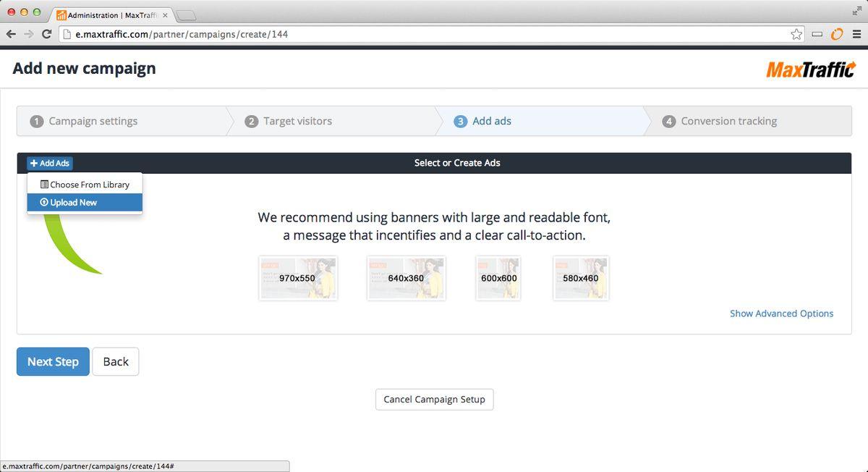
Task: Select Upload New from the menu
Action: 85,203
